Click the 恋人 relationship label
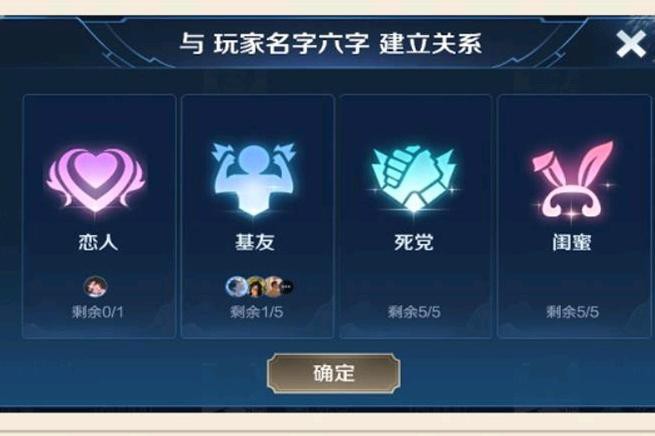 point(98,242)
